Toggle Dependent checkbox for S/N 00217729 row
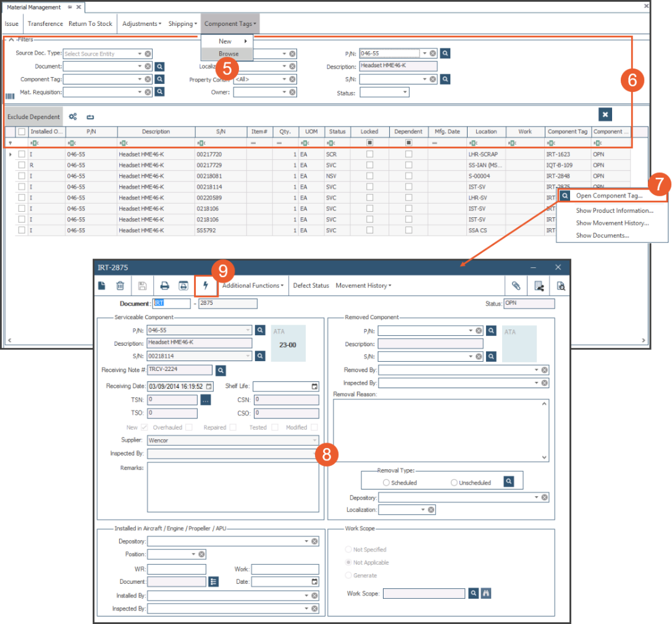 [x=408, y=165]
